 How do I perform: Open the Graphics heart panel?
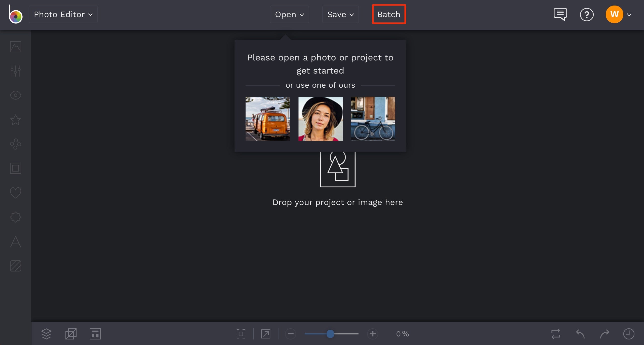click(15, 193)
